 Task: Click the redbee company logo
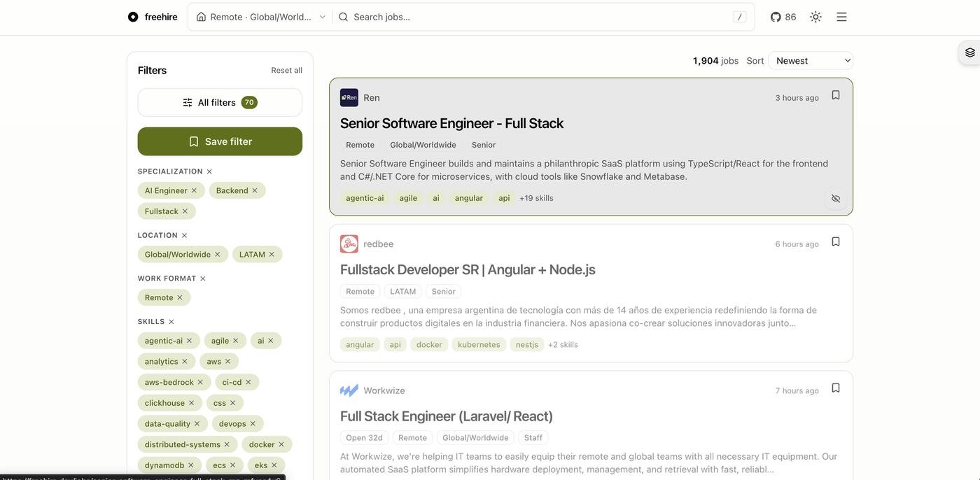(x=349, y=244)
